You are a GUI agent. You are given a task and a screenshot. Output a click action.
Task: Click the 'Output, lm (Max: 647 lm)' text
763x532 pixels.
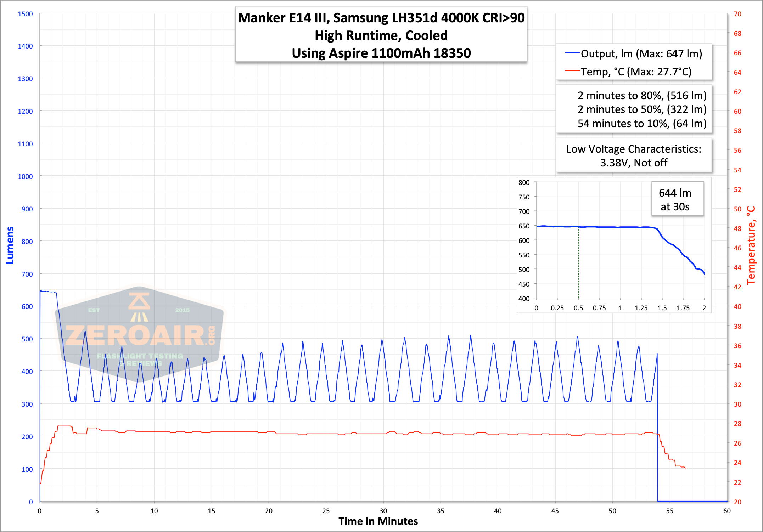(641, 53)
